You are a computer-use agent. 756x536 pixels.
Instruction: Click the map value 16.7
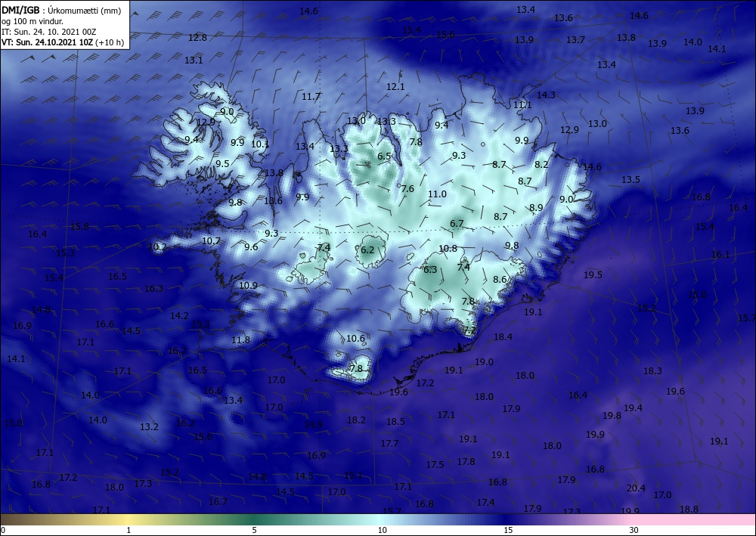[218, 502]
